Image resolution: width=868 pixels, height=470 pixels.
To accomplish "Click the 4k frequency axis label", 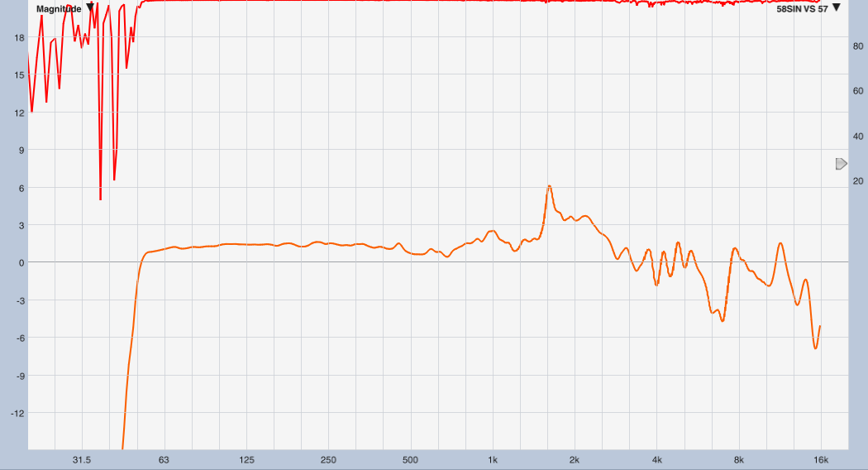I will pos(657,460).
